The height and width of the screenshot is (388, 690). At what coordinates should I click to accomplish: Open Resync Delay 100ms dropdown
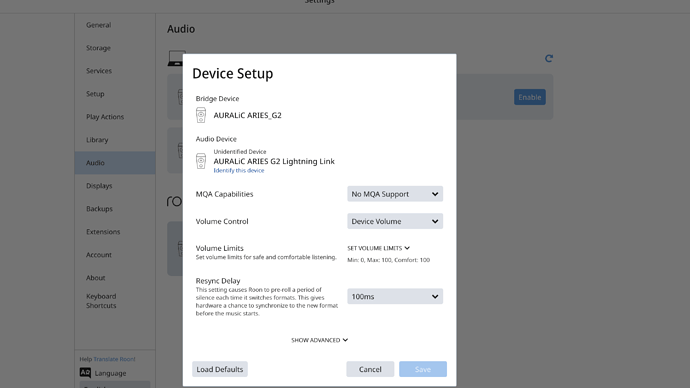click(395, 296)
